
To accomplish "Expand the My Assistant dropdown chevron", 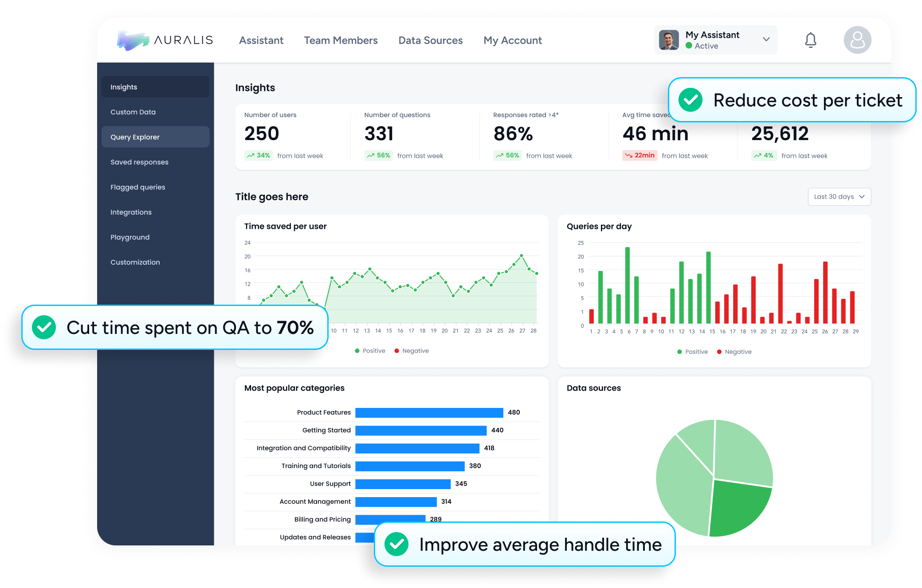I will (x=766, y=39).
